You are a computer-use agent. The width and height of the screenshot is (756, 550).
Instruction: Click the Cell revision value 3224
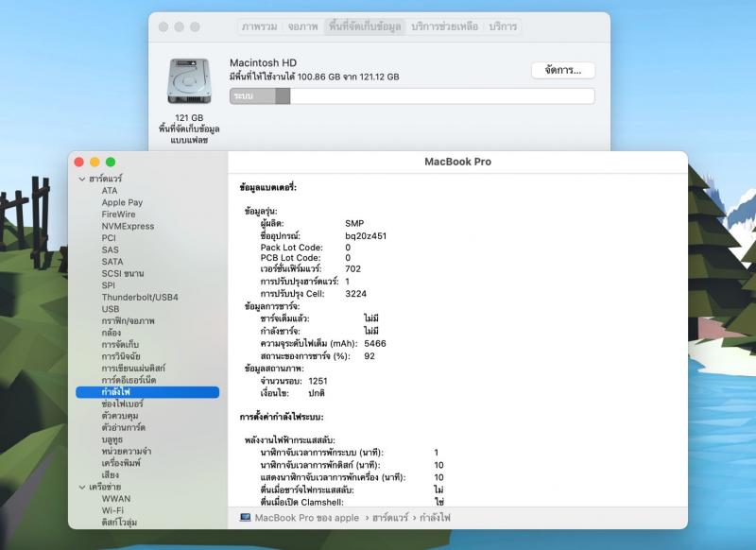[356, 294]
